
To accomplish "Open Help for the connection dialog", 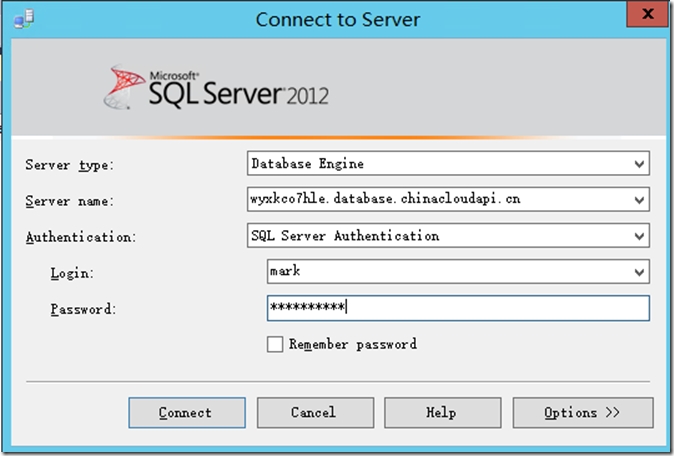I will (443, 413).
